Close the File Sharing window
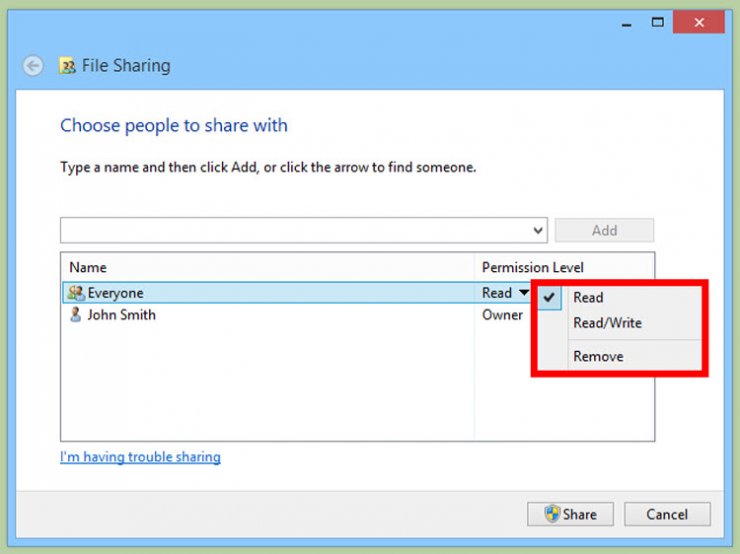 (x=699, y=22)
